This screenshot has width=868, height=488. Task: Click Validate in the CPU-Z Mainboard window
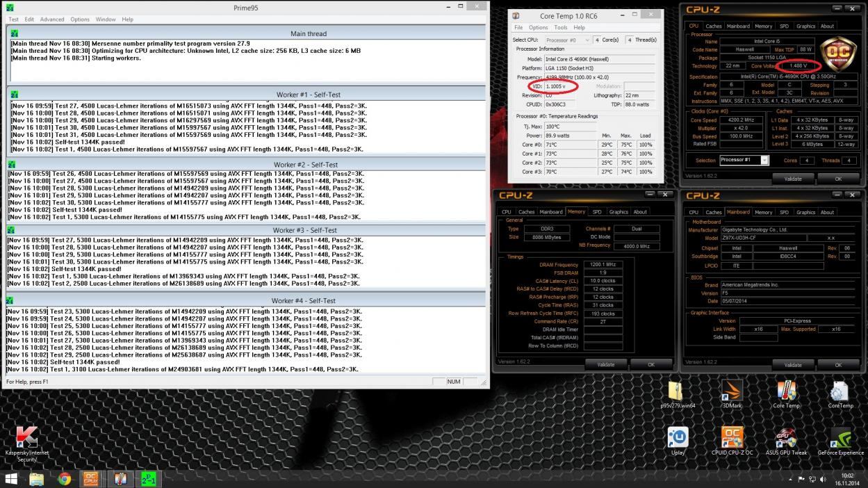pyautogui.click(x=793, y=364)
